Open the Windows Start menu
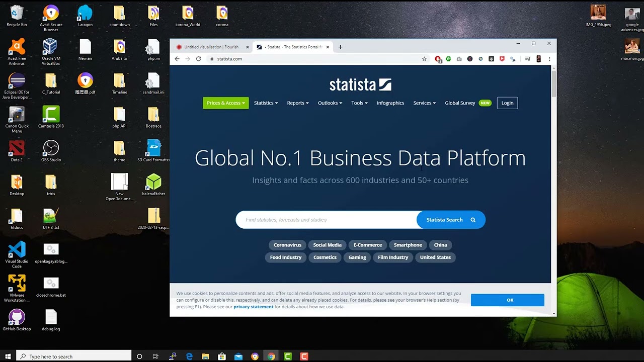 (8, 356)
